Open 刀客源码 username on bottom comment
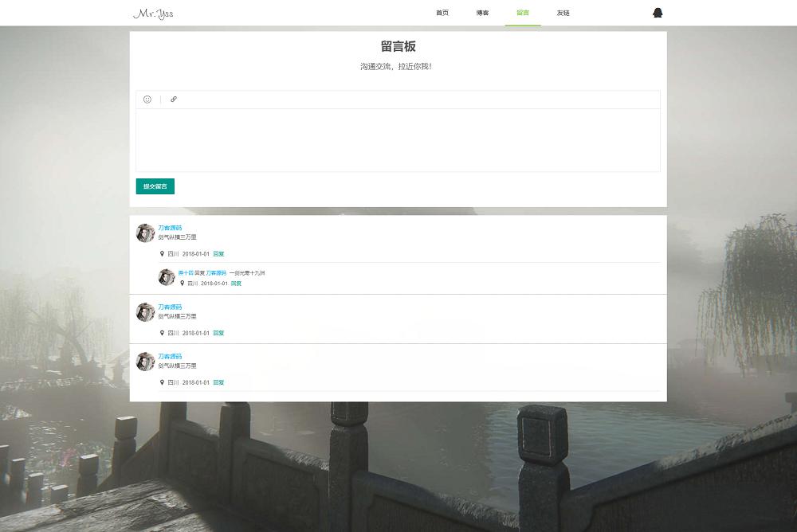Screen dimensions: 797x532 [170, 356]
